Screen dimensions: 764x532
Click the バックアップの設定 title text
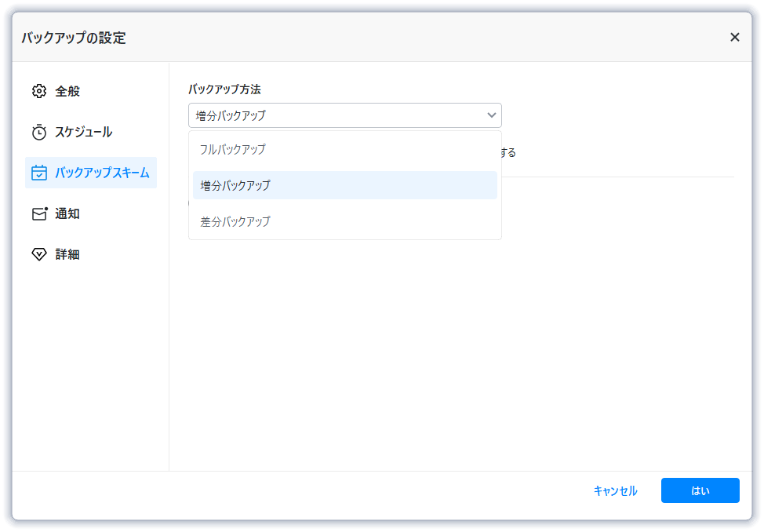click(x=73, y=38)
